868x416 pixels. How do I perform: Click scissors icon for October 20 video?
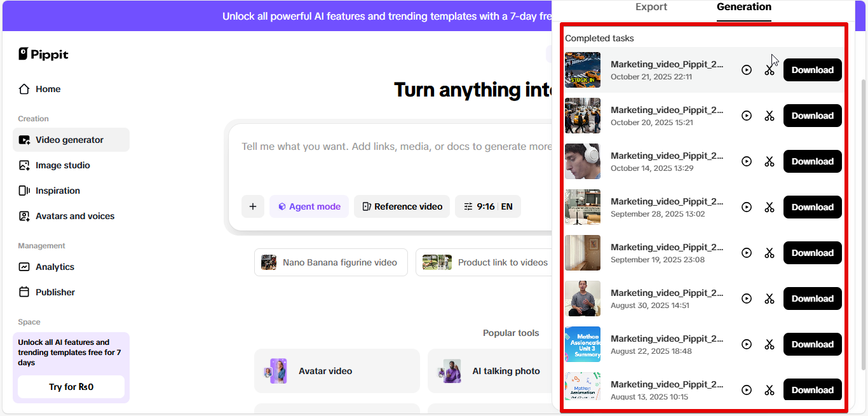coord(770,116)
